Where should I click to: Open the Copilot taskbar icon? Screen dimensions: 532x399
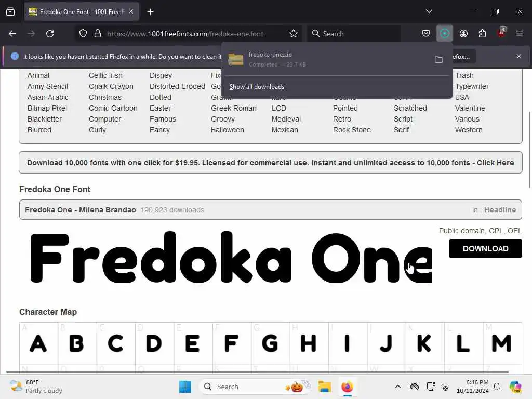[515, 387]
